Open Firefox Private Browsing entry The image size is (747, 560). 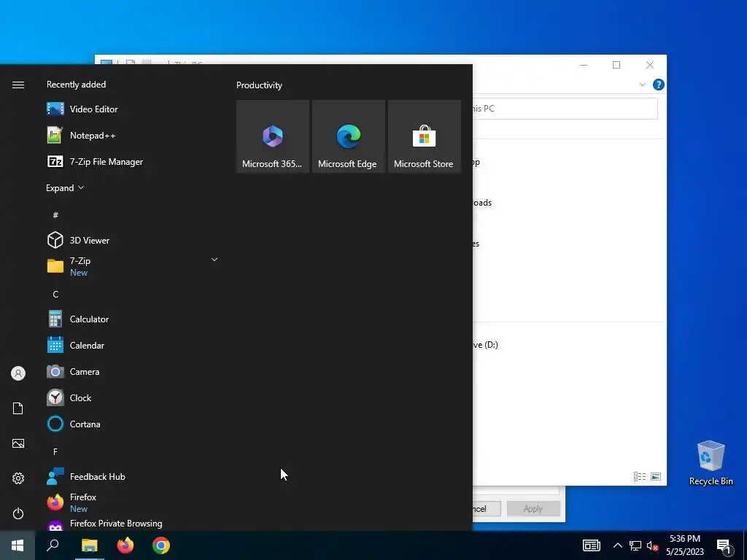(x=133, y=524)
